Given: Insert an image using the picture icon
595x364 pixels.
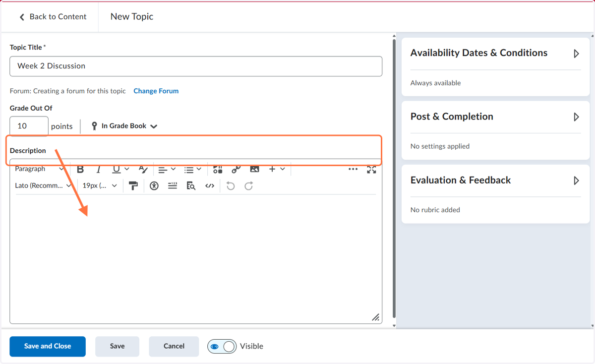Looking at the screenshot, I should [x=254, y=169].
